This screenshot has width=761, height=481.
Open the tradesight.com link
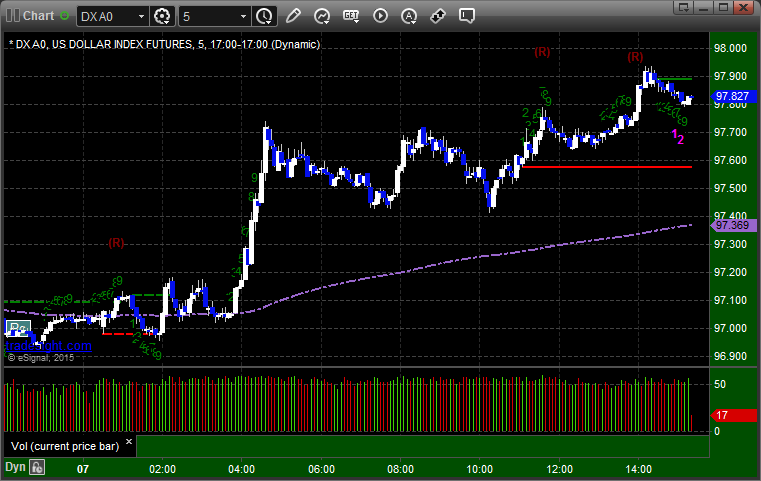pos(48,346)
